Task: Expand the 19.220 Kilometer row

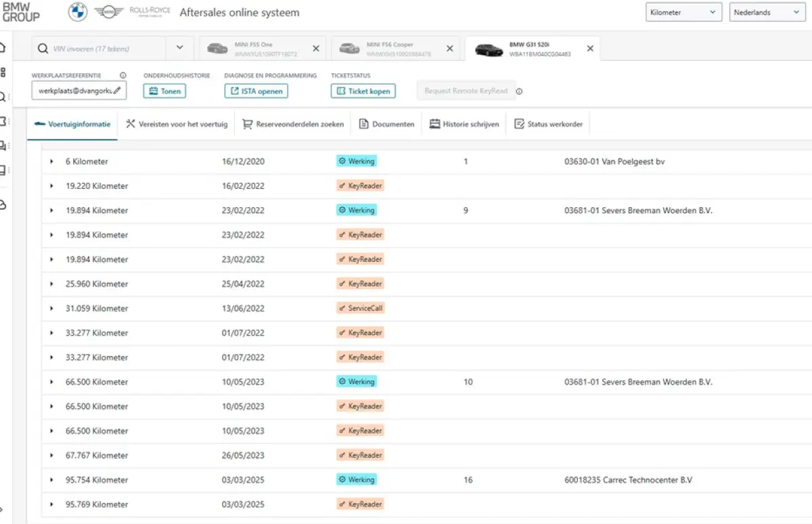Action: [x=51, y=186]
